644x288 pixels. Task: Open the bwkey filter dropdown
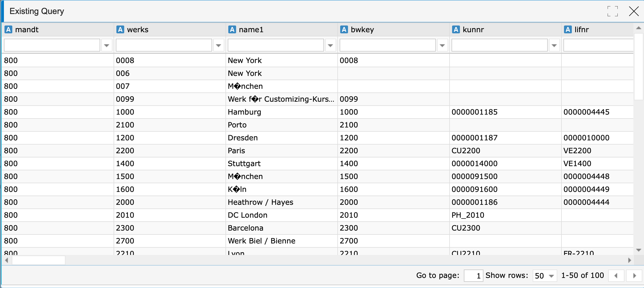pyautogui.click(x=442, y=45)
